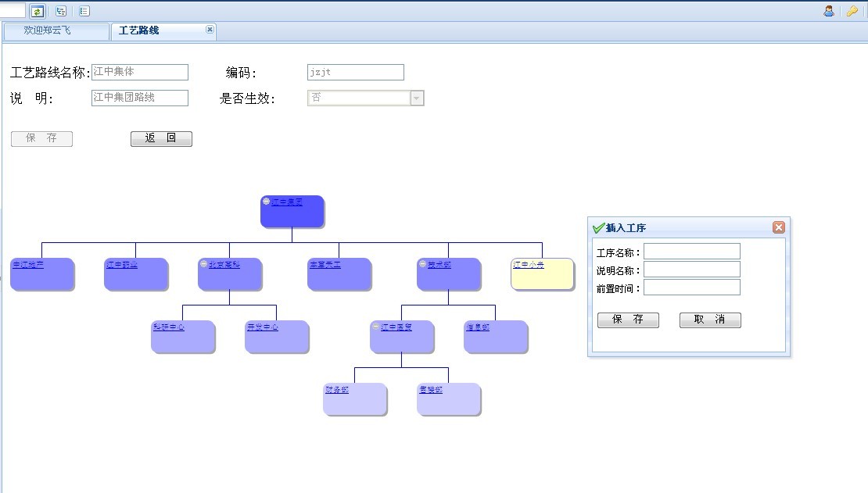Image resolution: width=868 pixels, height=493 pixels.
Task: Open the 售楼部 node link
Action: click(431, 390)
